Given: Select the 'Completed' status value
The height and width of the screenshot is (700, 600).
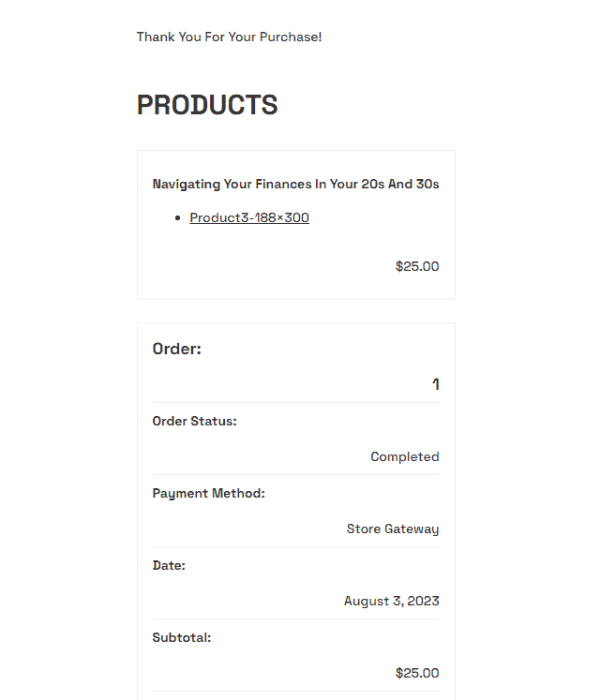Looking at the screenshot, I should coord(405,456).
